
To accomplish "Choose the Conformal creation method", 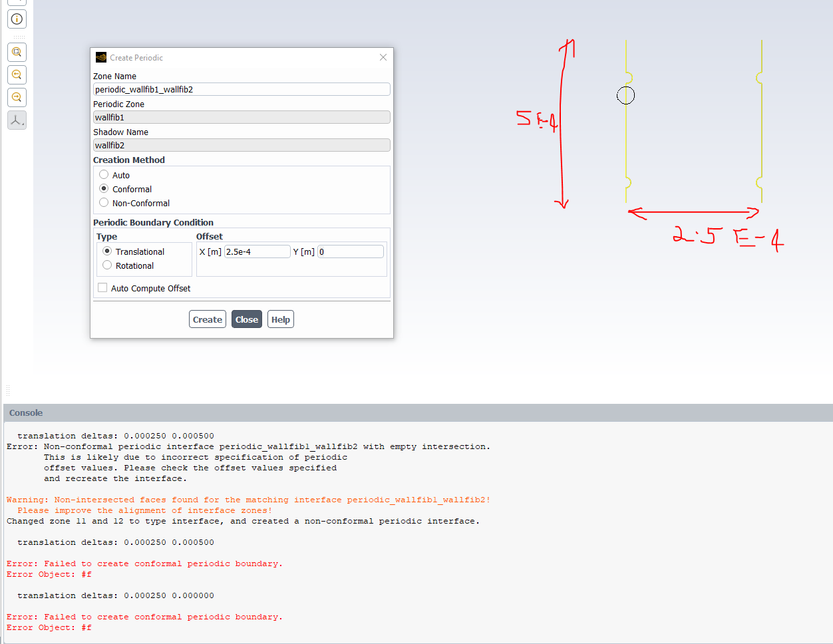I will point(104,189).
